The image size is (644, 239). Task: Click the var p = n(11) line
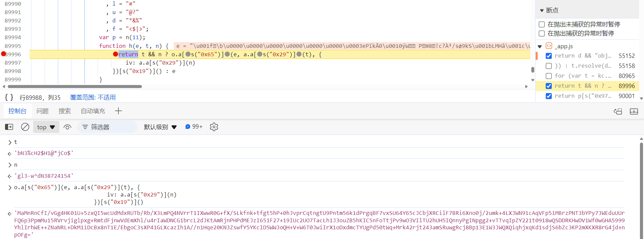pos(122,37)
